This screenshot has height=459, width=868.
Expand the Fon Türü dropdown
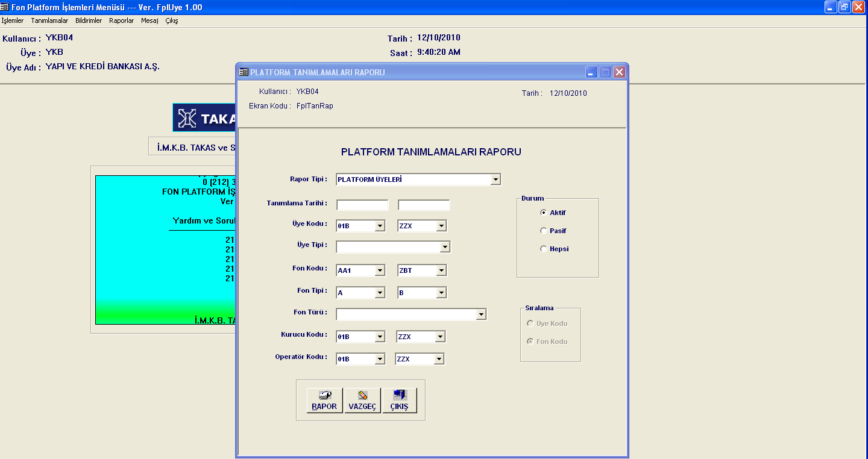(x=481, y=314)
